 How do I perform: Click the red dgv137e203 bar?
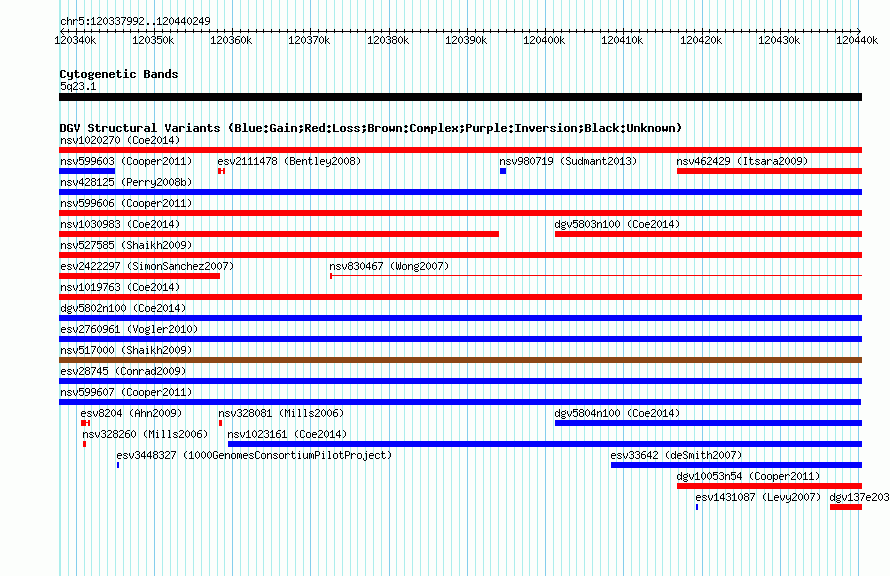(846, 507)
